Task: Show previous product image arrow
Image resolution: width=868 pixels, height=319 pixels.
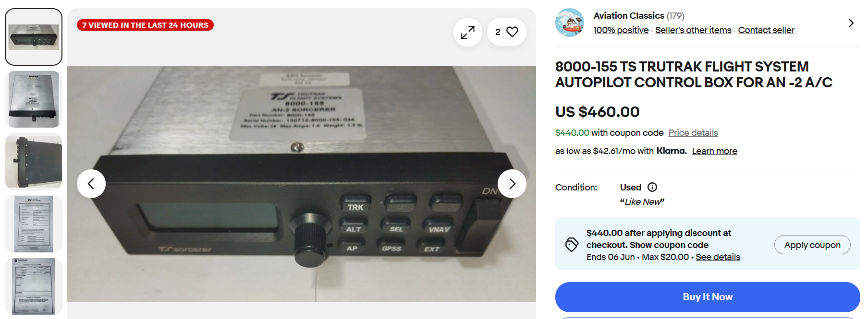Action: tap(91, 184)
